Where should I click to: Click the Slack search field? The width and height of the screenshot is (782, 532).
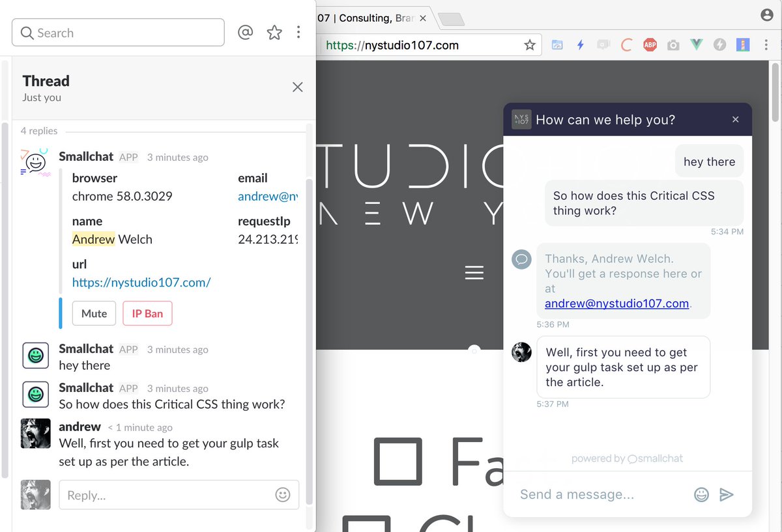[x=118, y=33]
